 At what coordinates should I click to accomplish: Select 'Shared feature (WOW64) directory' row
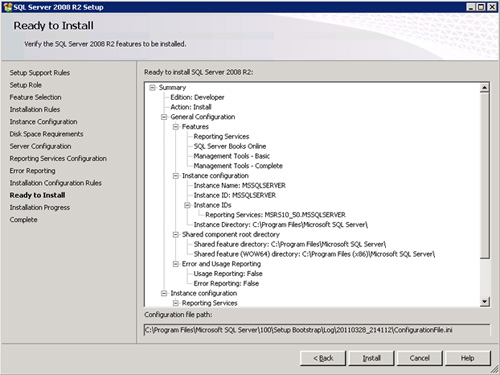tap(314, 254)
